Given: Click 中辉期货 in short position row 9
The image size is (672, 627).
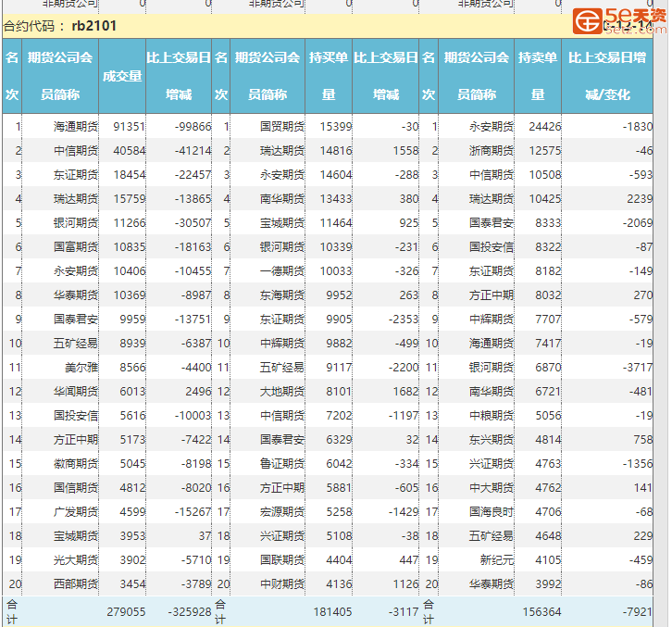Looking at the screenshot, I should coord(492,320).
